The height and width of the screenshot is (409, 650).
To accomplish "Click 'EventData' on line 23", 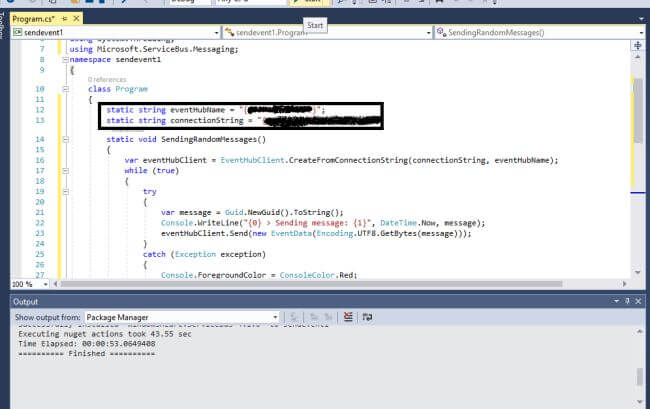I will tap(291, 233).
